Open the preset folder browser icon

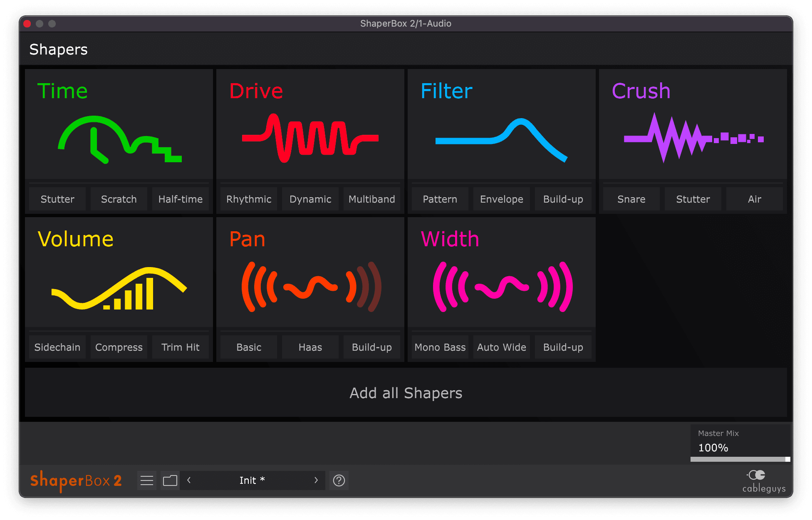pyautogui.click(x=170, y=480)
